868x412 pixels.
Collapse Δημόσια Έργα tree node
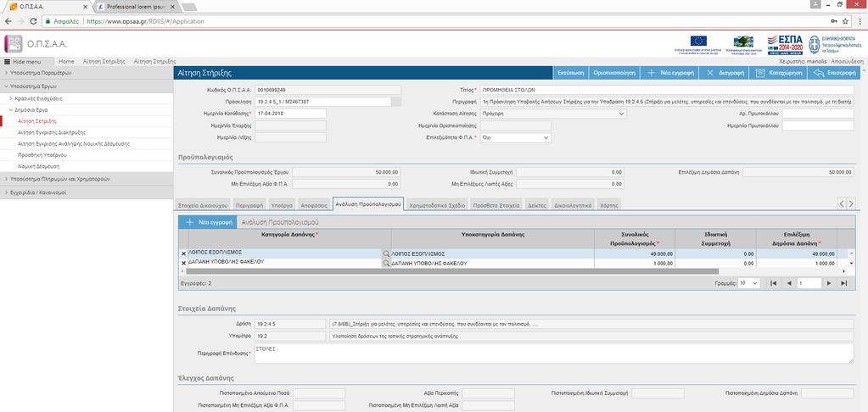(30, 109)
